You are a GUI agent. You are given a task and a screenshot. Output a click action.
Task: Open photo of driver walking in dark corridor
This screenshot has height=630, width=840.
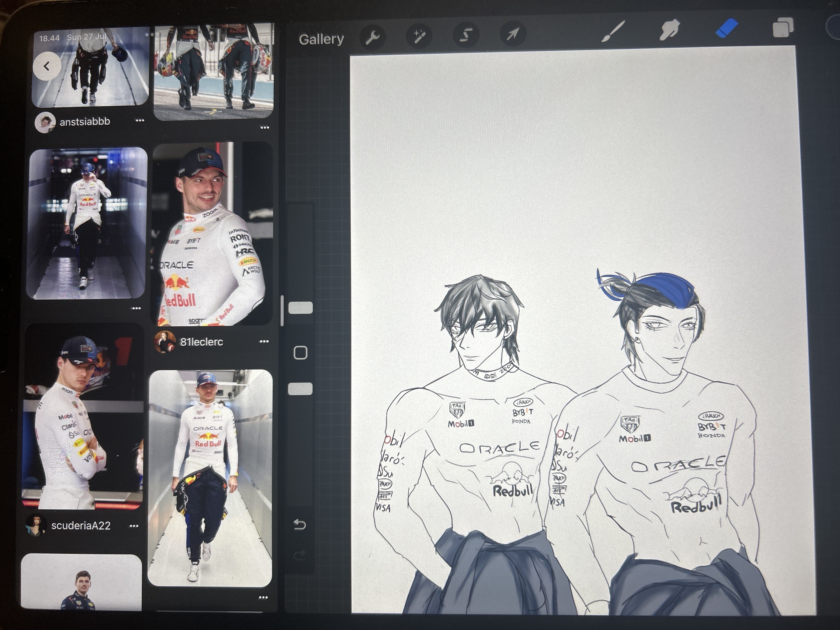click(87, 224)
